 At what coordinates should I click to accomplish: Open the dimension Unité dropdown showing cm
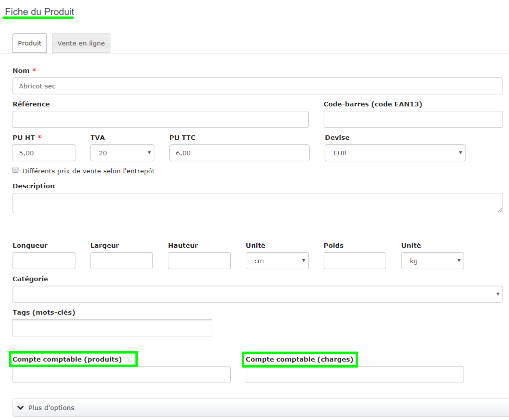tap(277, 260)
